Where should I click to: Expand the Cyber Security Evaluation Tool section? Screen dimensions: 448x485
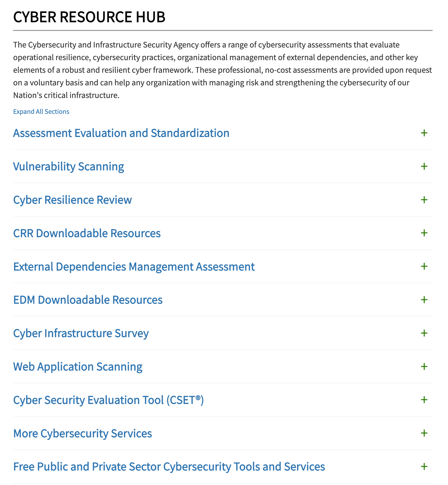424,400
